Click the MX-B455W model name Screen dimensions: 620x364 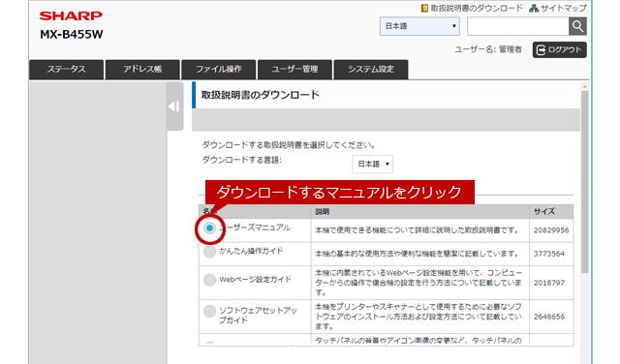click(x=72, y=35)
